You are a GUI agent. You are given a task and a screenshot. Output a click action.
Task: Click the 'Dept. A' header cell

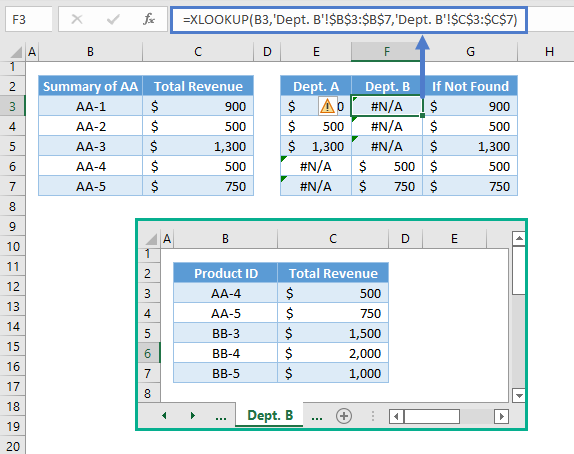tap(316, 86)
